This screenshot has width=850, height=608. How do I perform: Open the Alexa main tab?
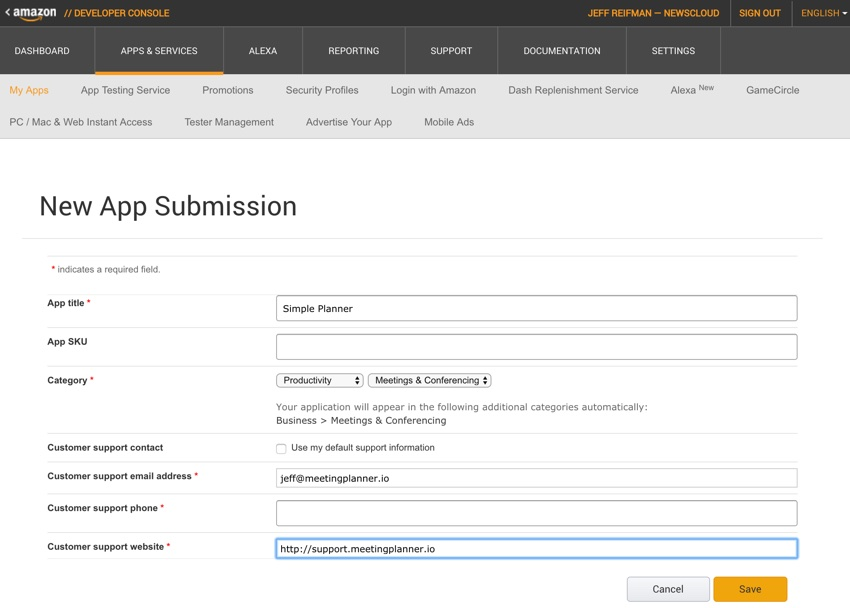pyautogui.click(x=263, y=51)
